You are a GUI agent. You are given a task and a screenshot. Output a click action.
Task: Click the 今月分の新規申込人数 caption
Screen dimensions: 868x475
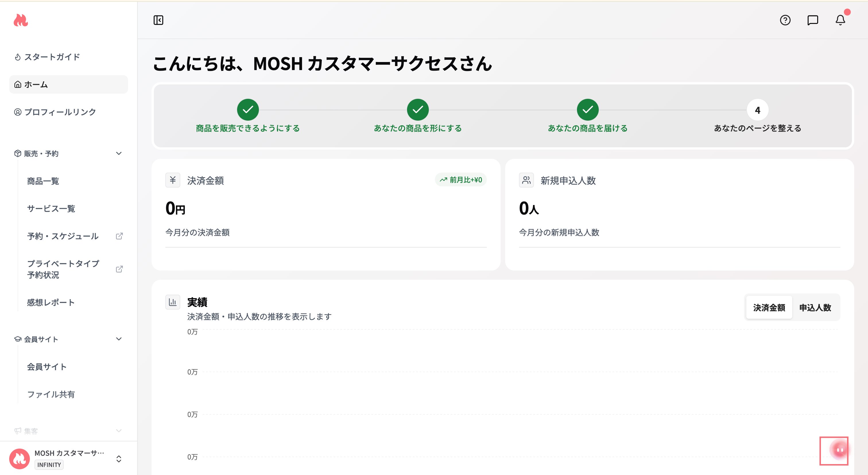click(x=559, y=232)
